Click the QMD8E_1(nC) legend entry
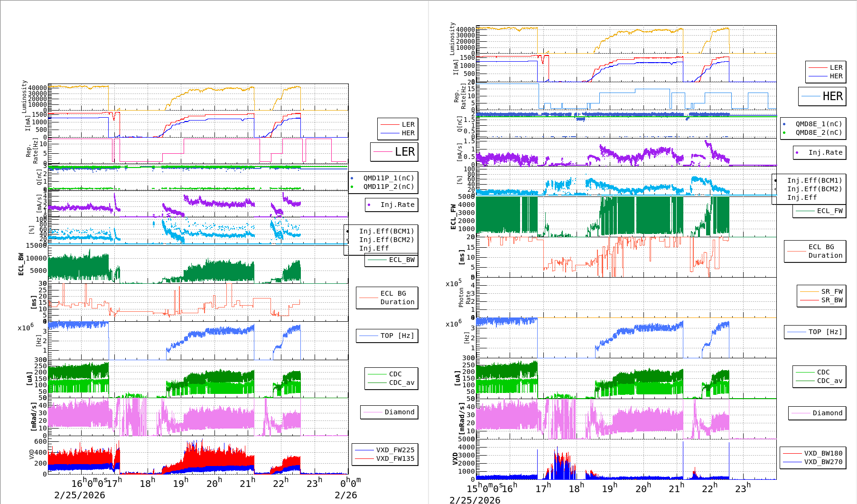Screen dimensions: 857x504 tap(819, 124)
